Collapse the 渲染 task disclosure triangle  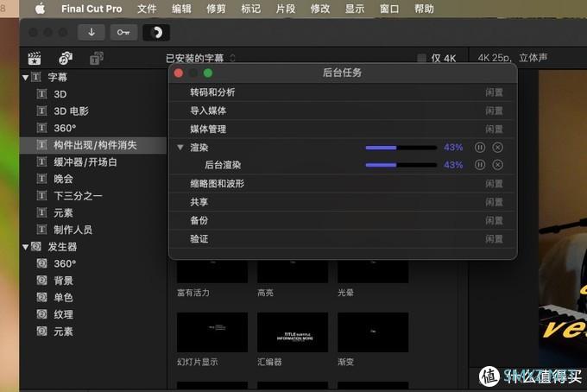[x=180, y=148]
